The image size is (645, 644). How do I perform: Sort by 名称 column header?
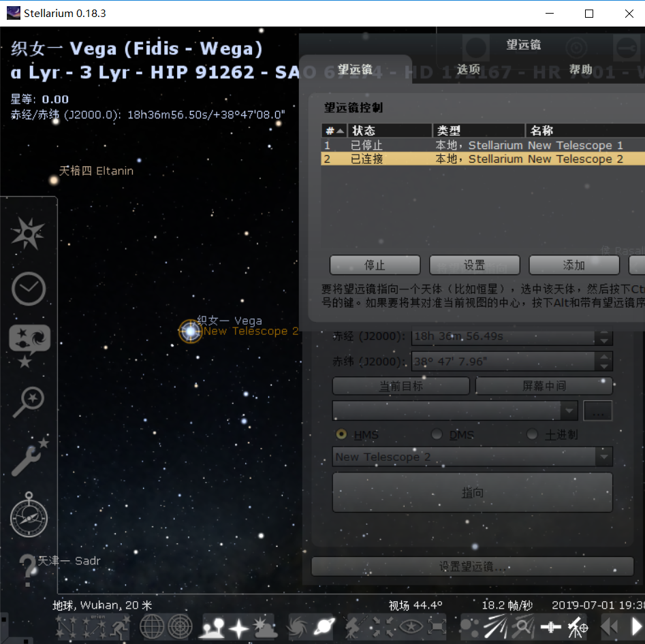pos(585,131)
